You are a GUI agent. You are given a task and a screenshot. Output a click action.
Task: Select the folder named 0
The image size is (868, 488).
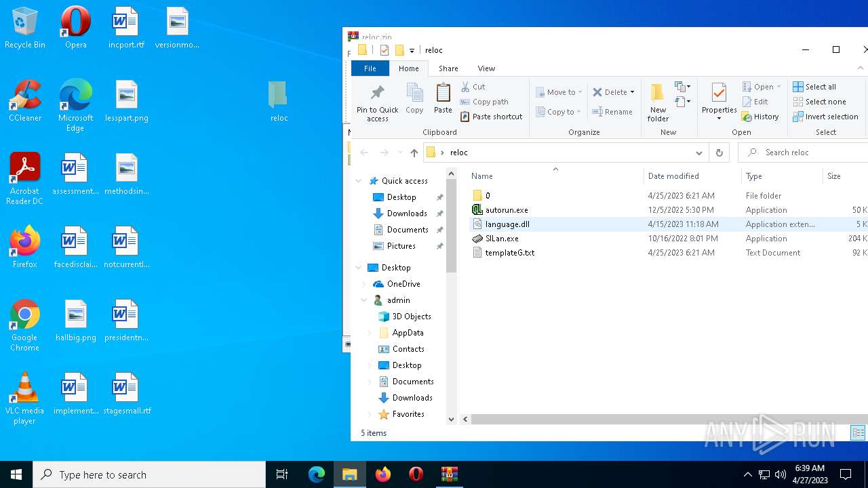click(x=488, y=195)
